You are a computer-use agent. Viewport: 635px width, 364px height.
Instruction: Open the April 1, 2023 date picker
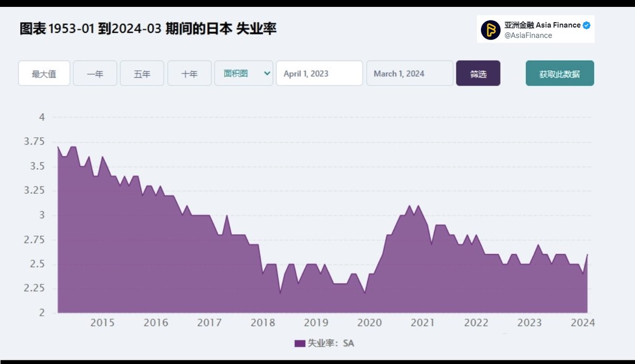(x=319, y=73)
